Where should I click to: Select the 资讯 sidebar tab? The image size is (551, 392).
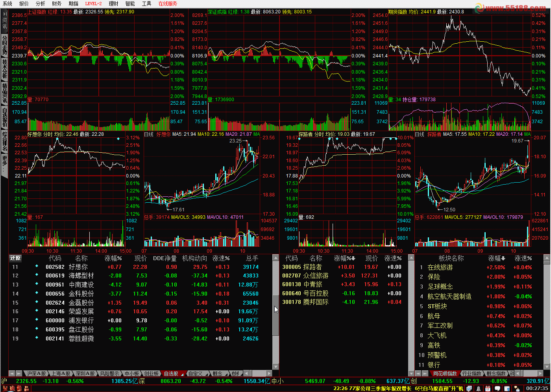click(4, 21)
